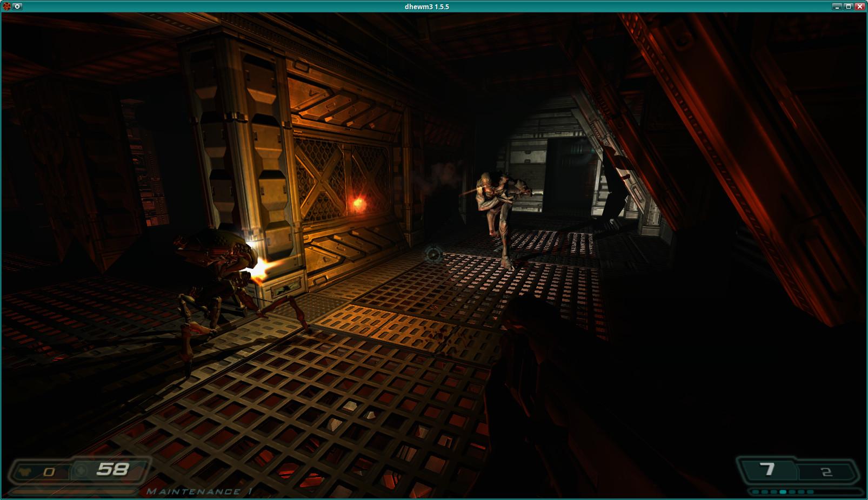Click the Maintenance 1 location label
Screen dimensions: 868x500
coord(199,491)
